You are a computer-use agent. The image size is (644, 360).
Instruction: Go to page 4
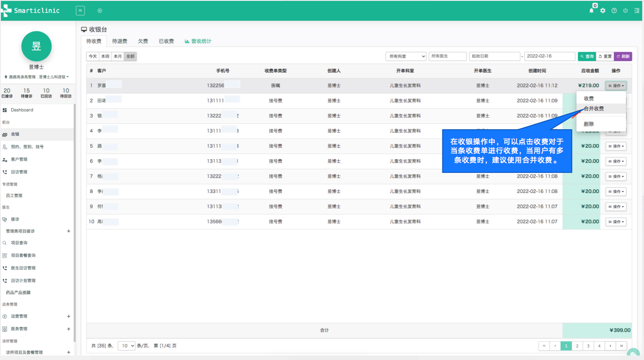599,346
